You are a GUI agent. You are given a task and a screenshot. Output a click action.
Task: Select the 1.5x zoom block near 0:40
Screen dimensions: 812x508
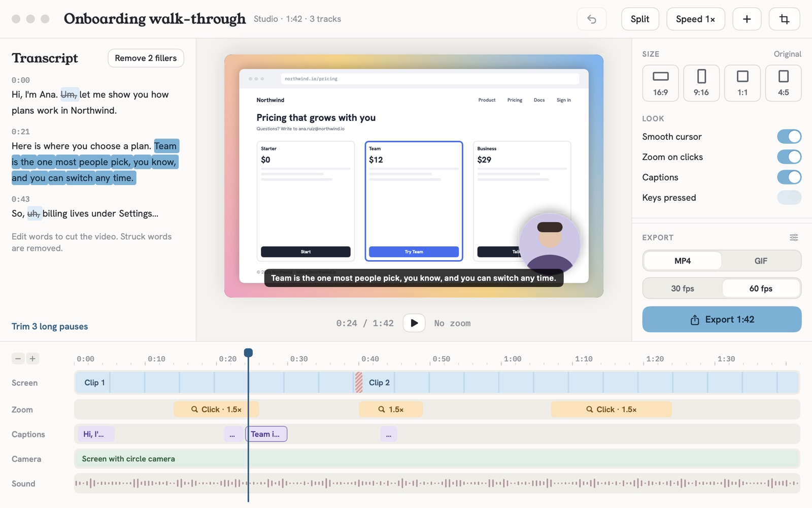(391, 409)
